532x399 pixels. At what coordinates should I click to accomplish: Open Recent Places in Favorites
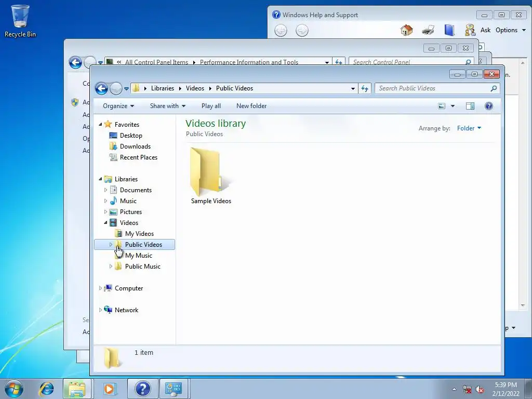(138, 157)
